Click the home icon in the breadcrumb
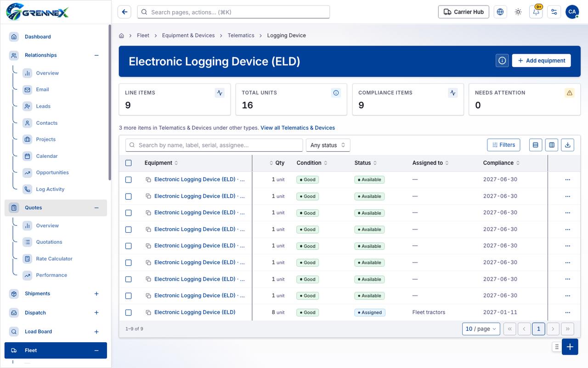 [x=122, y=35]
